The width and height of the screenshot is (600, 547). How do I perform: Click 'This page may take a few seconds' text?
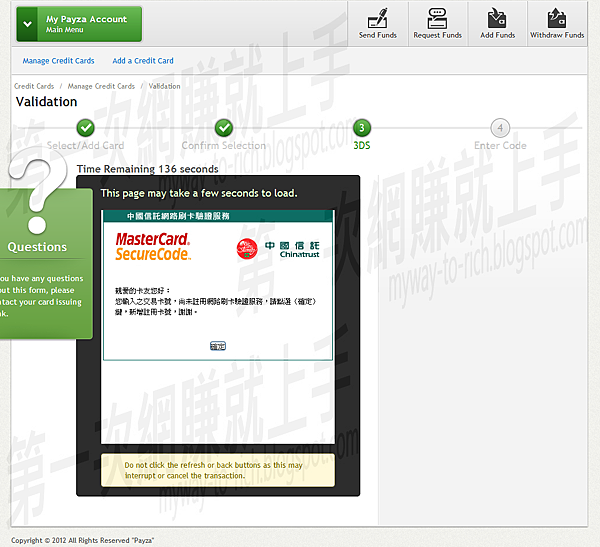coord(199,193)
